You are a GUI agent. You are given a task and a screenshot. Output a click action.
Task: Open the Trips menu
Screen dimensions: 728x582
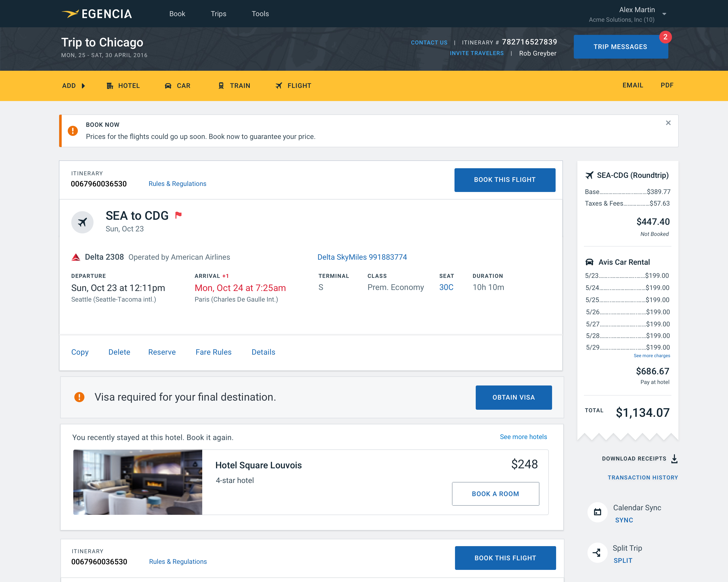(218, 14)
